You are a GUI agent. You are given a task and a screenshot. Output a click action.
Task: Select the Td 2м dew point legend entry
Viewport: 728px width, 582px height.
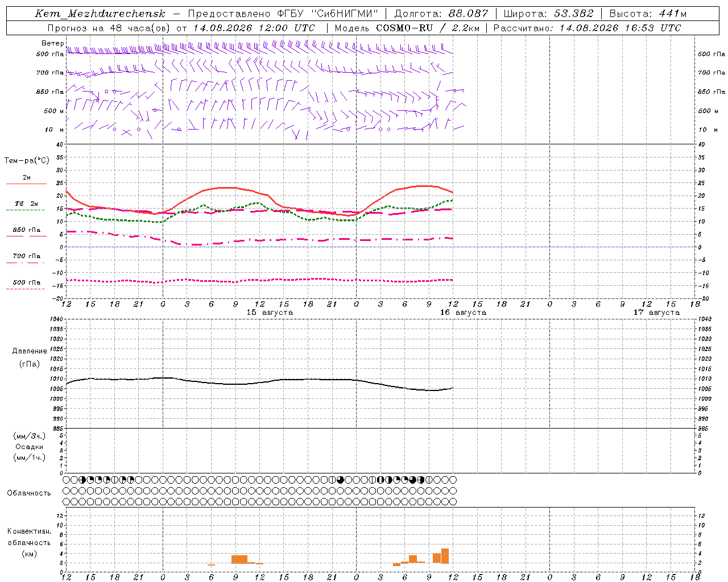coord(26,206)
